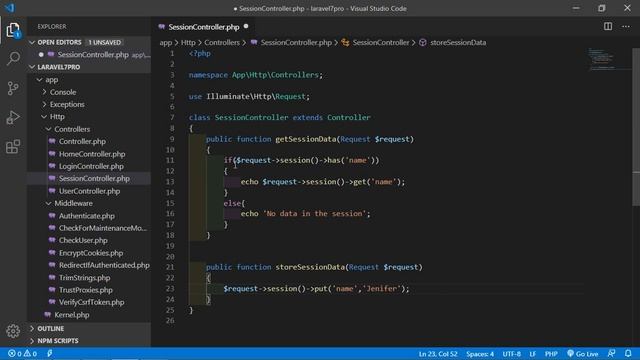640x360 pixels.
Task: Open EncryptCookies.php middleware file
Action: pos(91,253)
